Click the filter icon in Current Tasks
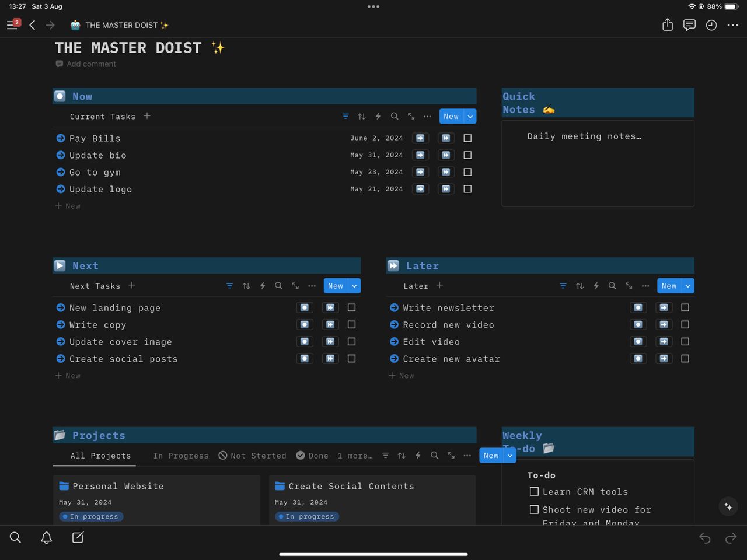 point(345,117)
